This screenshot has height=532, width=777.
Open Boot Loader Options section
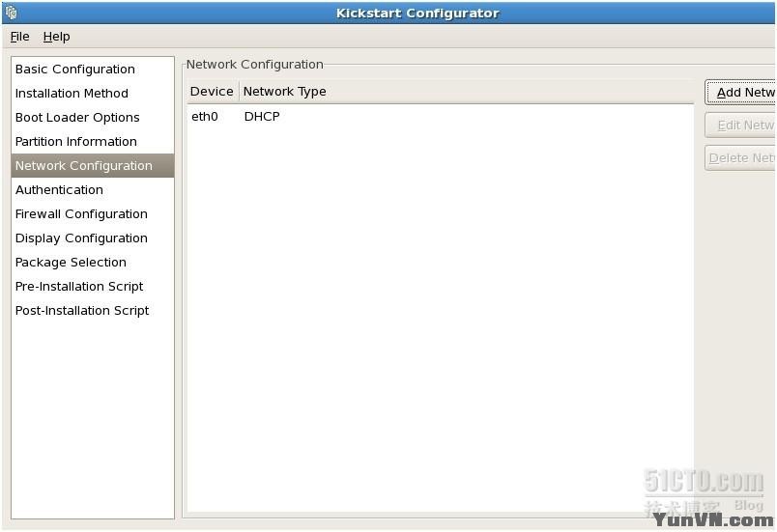coord(93,117)
